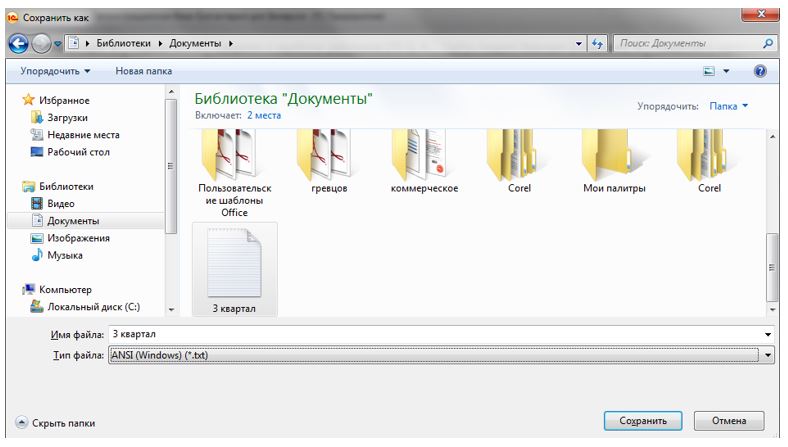Click the 'Отмена' button
The image size is (788, 447).
[x=729, y=421]
